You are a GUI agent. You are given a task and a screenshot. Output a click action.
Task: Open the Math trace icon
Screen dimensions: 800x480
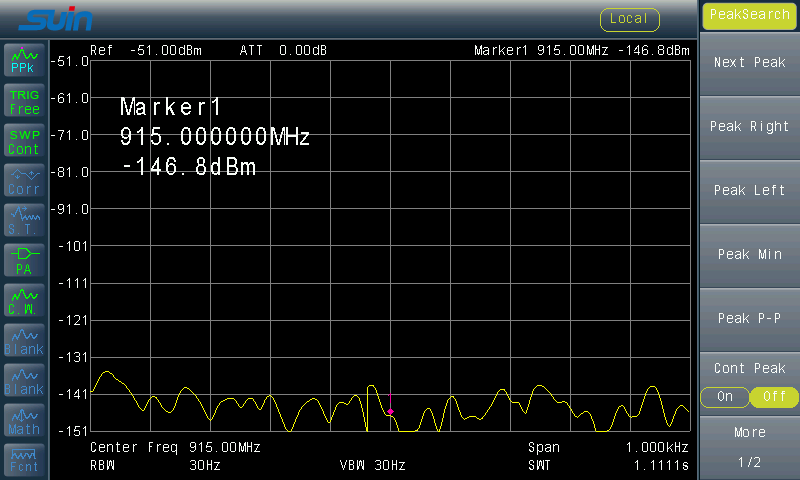[24, 421]
